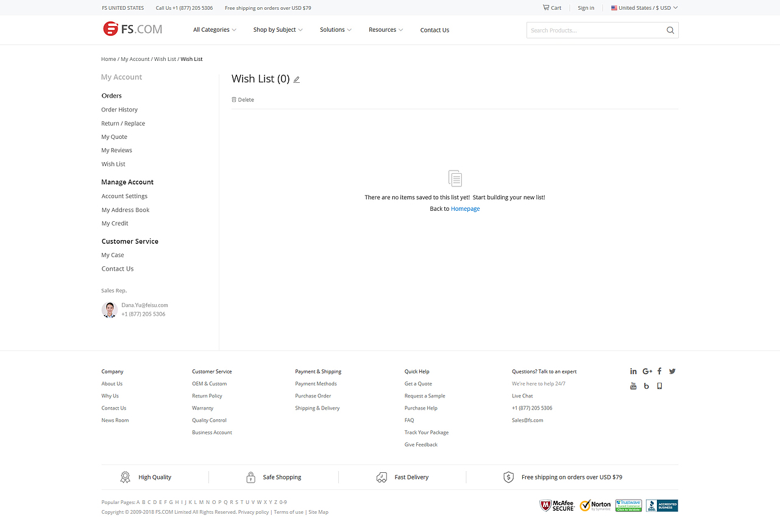The height and width of the screenshot is (532, 780).
Task: Open Request a Sample footer link
Action: [425, 396]
